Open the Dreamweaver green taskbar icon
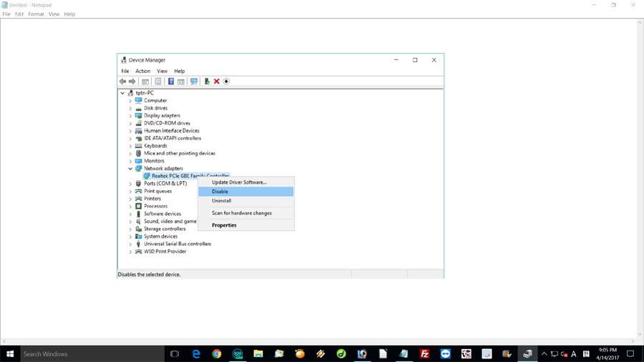This screenshot has height=362, width=644. 341,354
